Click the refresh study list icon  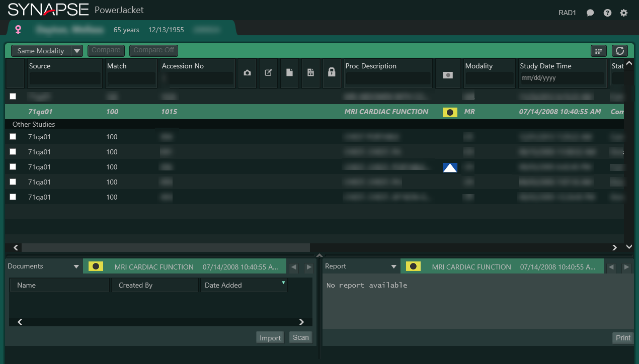tap(620, 51)
